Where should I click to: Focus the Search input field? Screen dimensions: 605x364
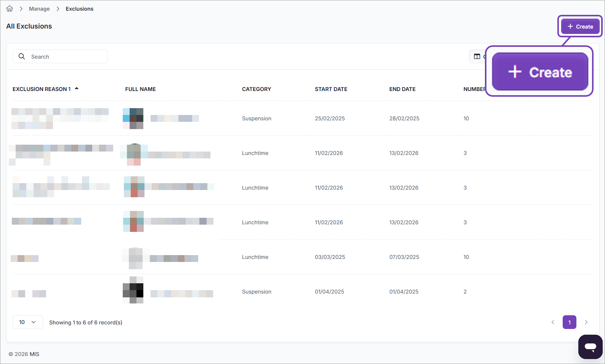click(x=67, y=57)
